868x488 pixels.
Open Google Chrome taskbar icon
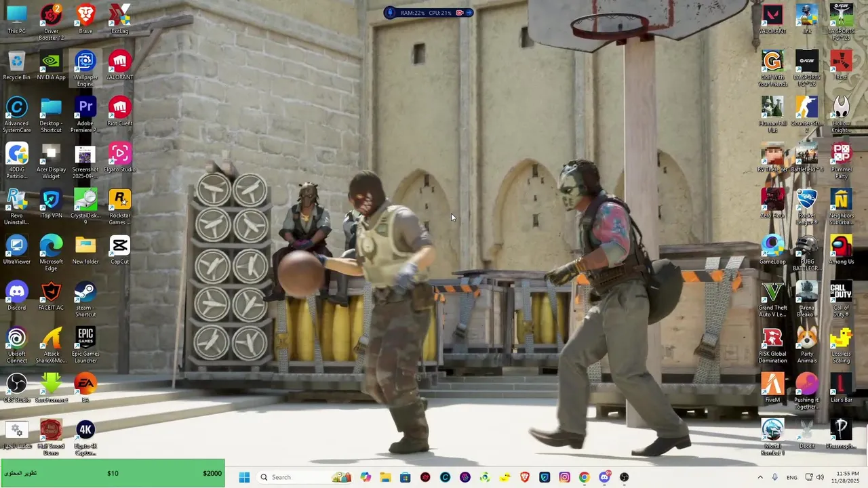(x=584, y=477)
